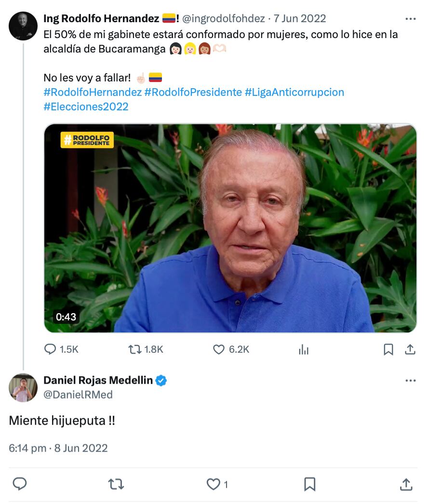The image size is (428, 504).
Task: Reply to Rodolfo Hernandez's tweet
Action: point(50,349)
